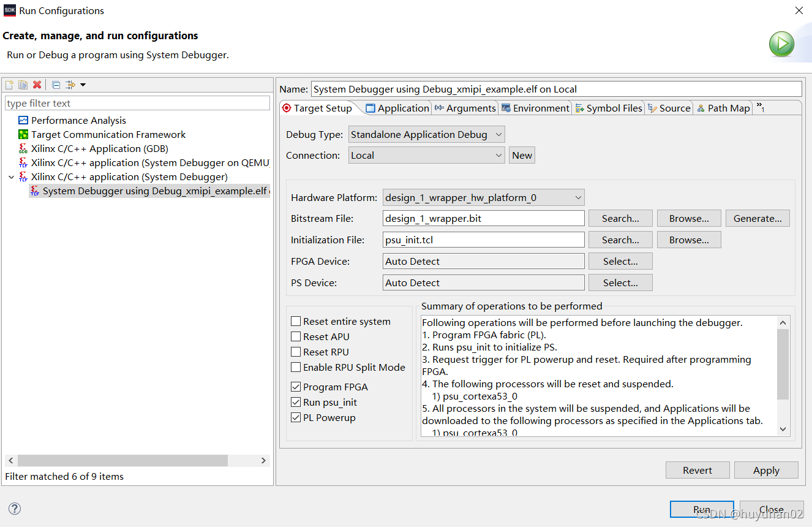
Task: Open the Debug Type dropdown
Action: tap(427, 134)
